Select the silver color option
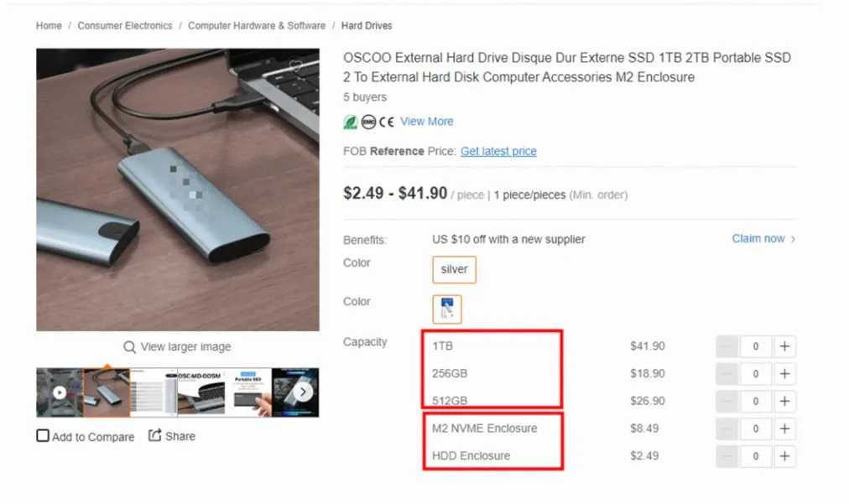This screenshot has width=849, height=504. pyautogui.click(x=454, y=270)
